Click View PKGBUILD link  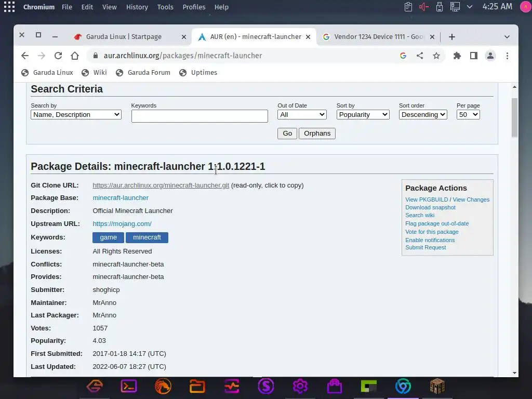(x=427, y=199)
